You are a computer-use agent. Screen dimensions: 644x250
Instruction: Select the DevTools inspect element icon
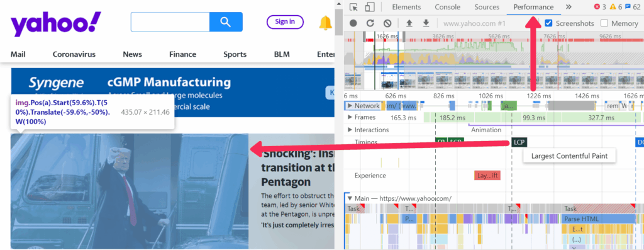353,7
